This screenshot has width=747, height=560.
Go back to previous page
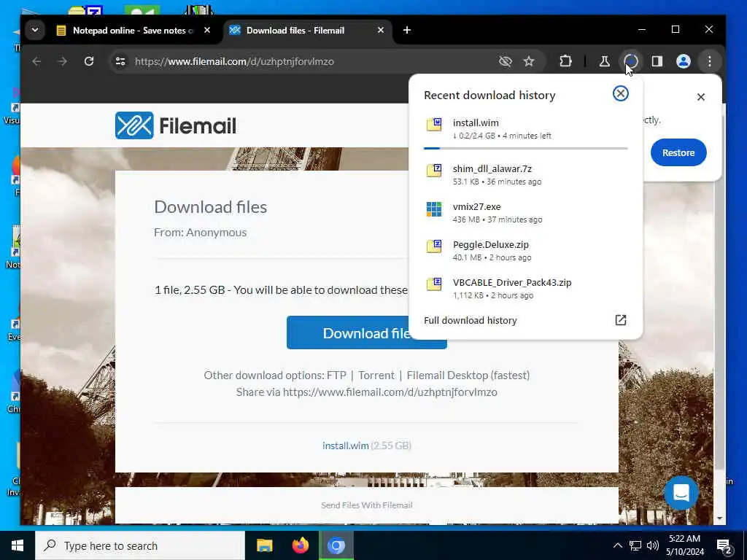[36, 61]
